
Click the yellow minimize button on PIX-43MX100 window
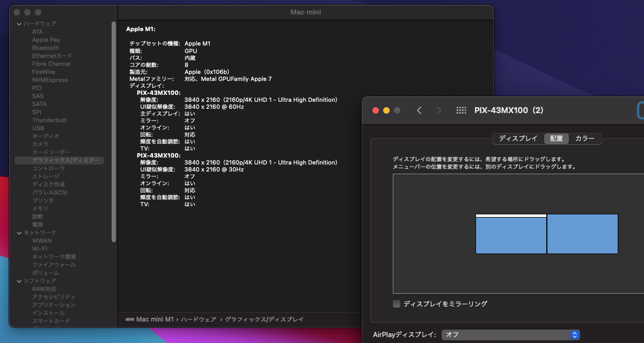(386, 110)
